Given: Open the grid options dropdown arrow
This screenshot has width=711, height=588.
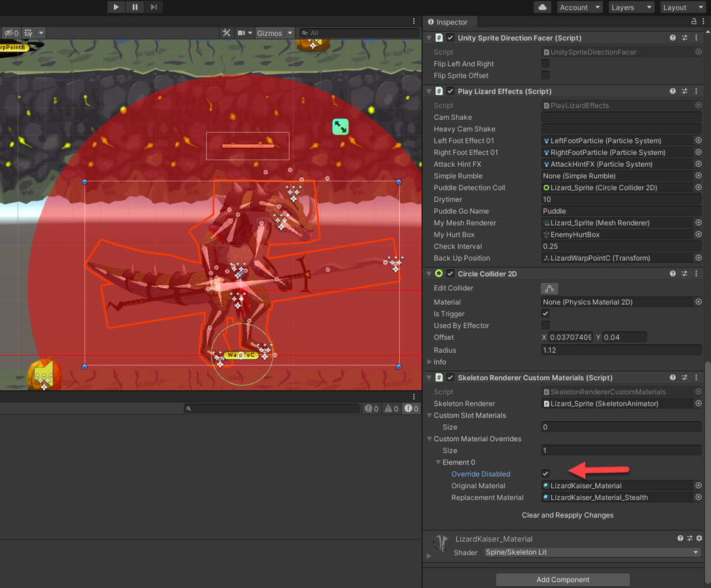Looking at the screenshot, I should (41, 33).
